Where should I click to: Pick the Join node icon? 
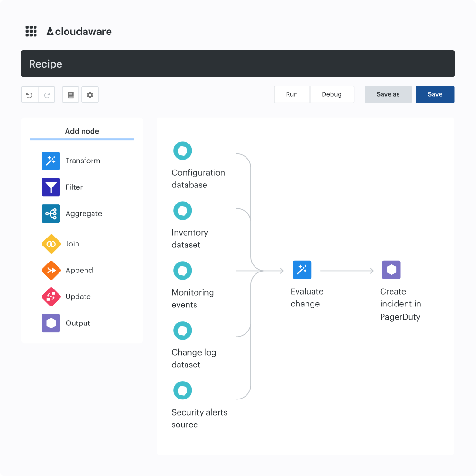pos(51,244)
